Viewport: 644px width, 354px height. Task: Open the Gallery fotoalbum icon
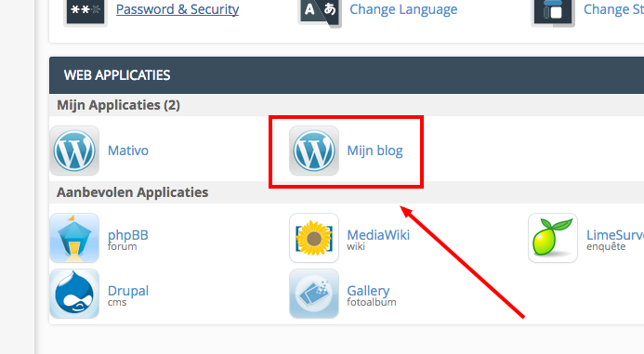click(314, 294)
